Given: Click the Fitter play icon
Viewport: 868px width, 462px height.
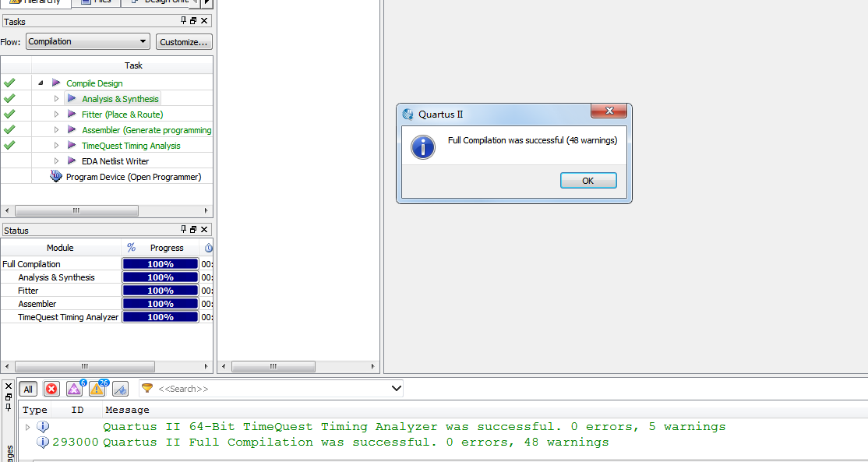Looking at the screenshot, I should click(x=72, y=114).
